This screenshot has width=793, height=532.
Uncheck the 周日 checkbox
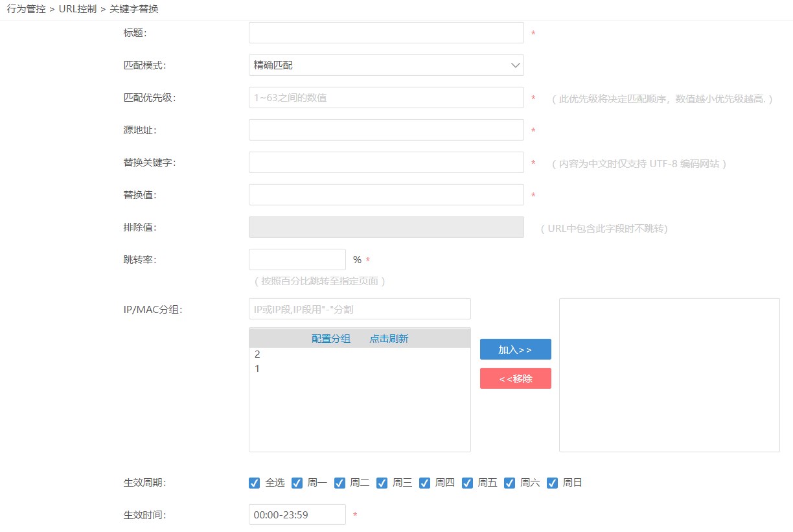tap(552, 483)
